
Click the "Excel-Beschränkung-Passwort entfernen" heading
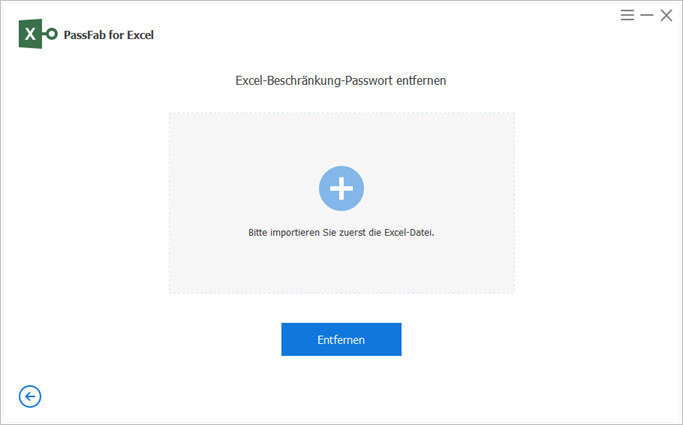tap(341, 80)
